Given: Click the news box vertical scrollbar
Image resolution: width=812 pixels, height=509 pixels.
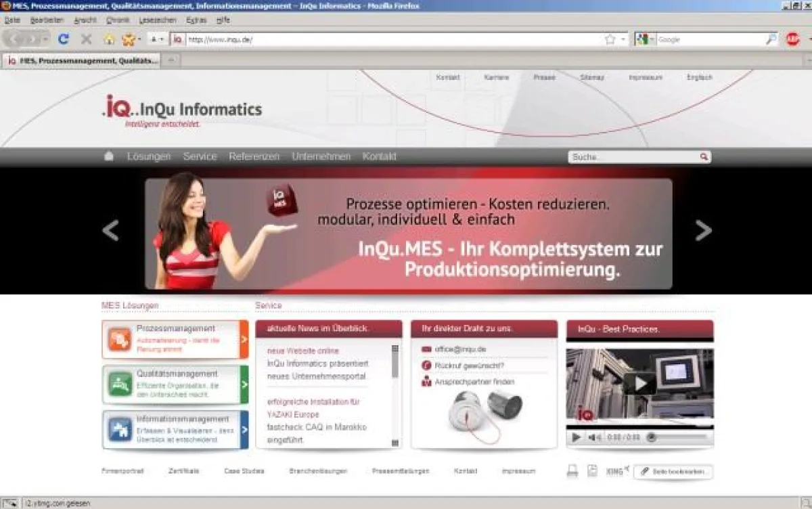Looking at the screenshot, I should [395, 395].
